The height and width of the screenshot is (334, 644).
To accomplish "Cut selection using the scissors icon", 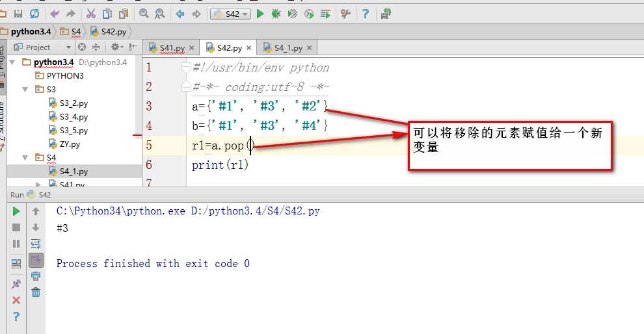I will point(91,14).
